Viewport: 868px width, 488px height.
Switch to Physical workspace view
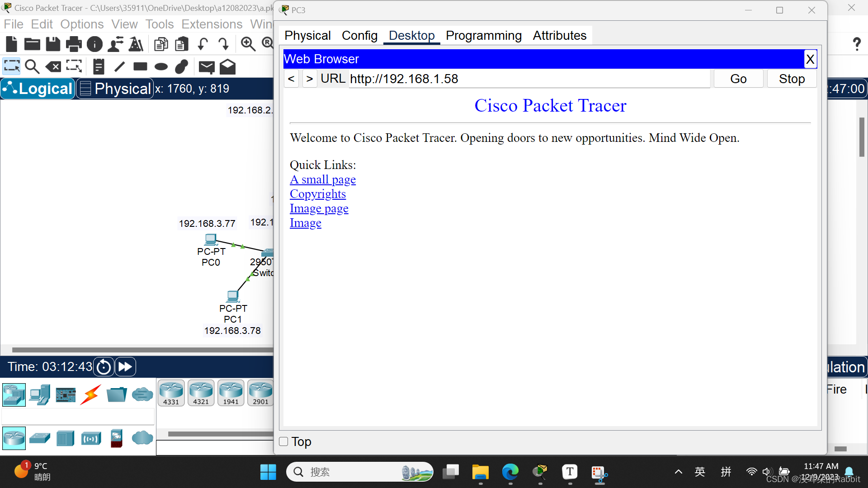[x=115, y=89]
